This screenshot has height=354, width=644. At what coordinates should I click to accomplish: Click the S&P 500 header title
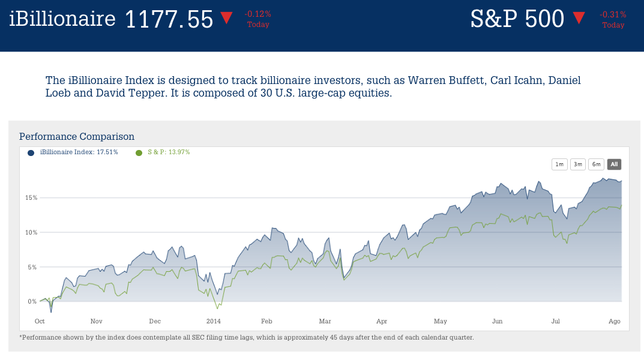tap(517, 19)
